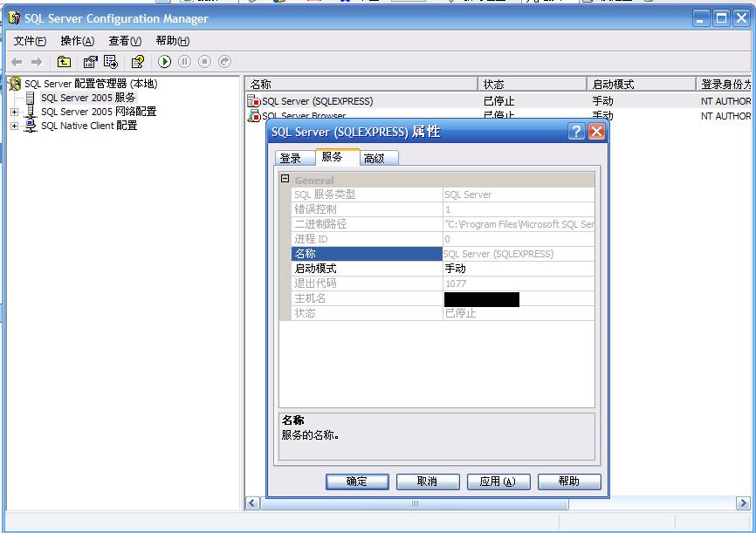Open the 文件(F) menu
Viewport: 756px width, 533px height.
(x=30, y=41)
